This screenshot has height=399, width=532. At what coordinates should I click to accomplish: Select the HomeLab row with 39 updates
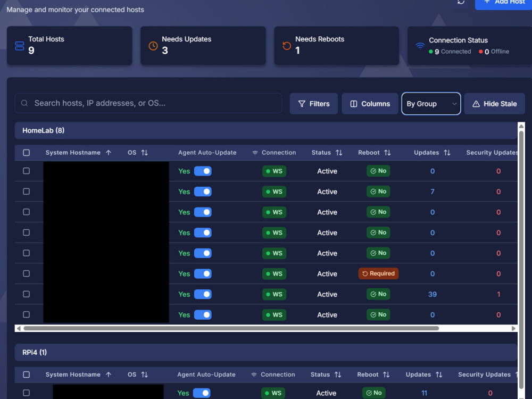pyautogui.click(x=26, y=294)
